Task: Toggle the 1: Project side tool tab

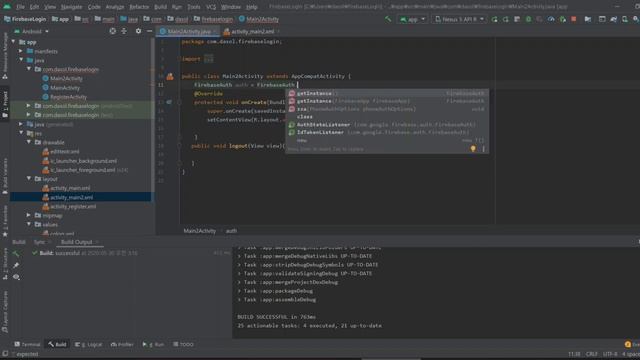Action: click(5, 104)
